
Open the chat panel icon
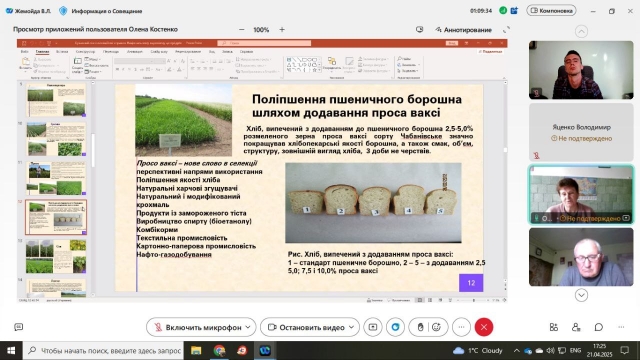point(598,327)
